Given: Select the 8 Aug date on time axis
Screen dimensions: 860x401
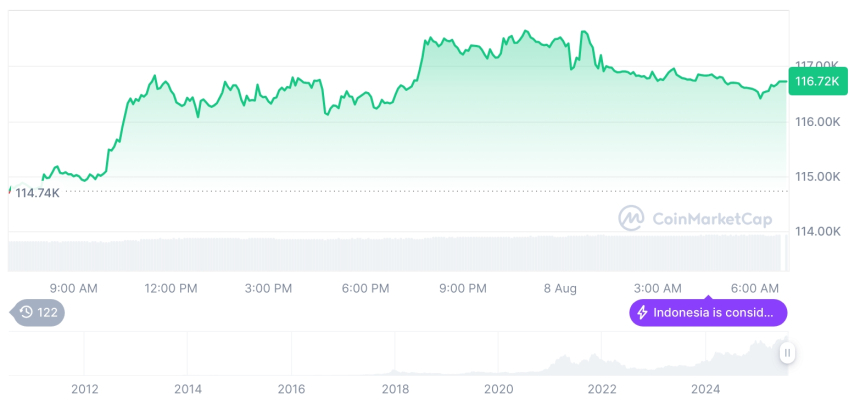Looking at the screenshot, I should (x=560, y=288).
